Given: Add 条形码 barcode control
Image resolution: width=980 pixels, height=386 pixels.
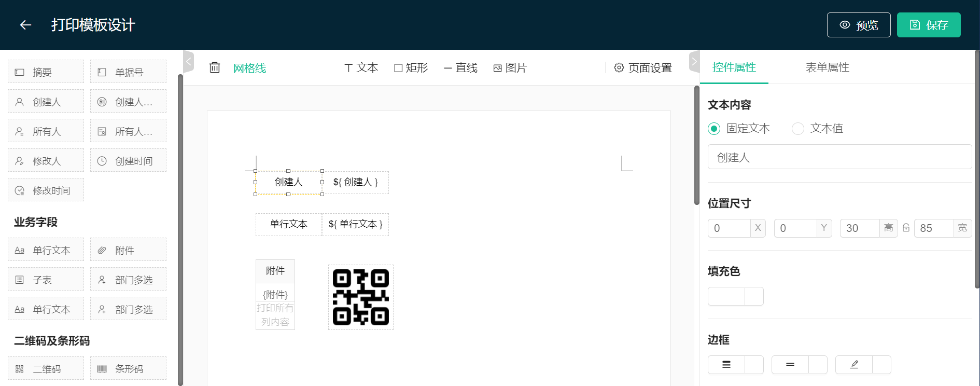Looking at the screenshot, I should click(x=128, y=368).
